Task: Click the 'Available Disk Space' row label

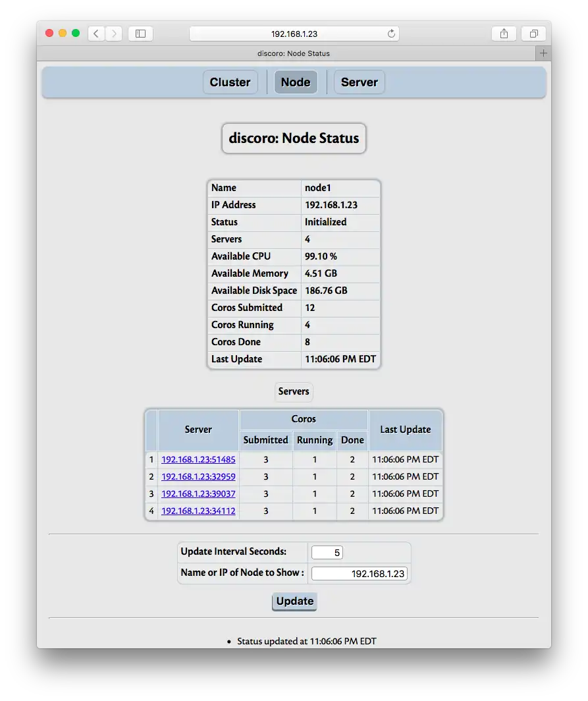Action: tap(254, 291)
